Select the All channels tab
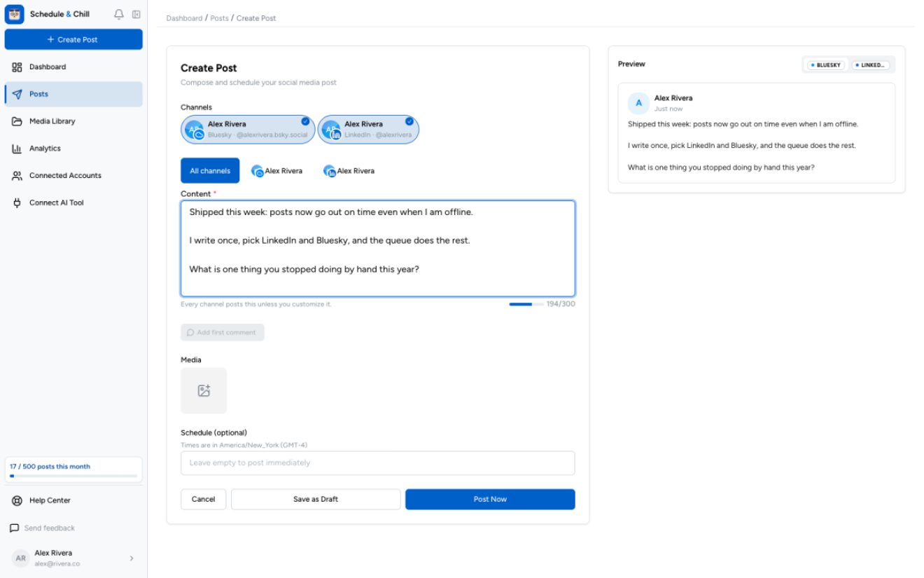The width and height of the screenshot is (924, 578). [210, 170]
